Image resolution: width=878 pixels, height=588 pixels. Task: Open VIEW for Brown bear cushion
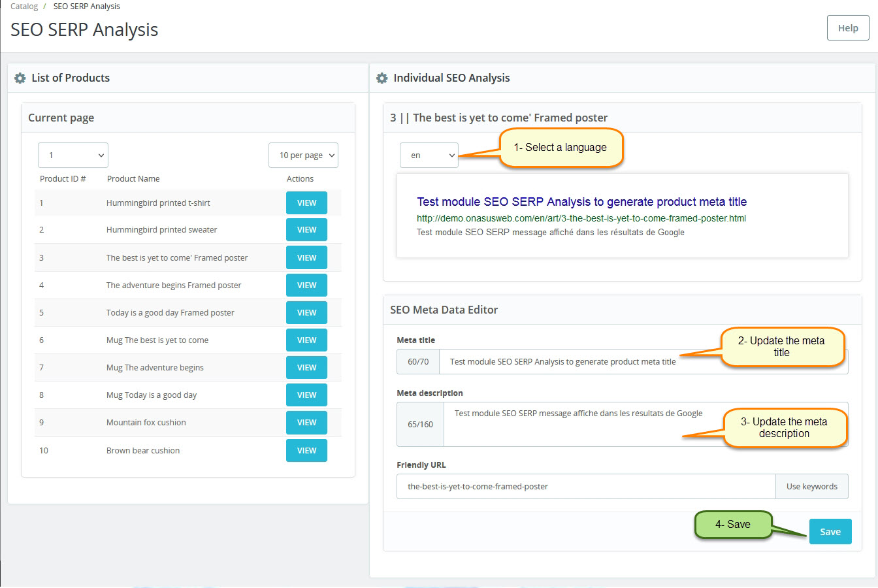pos(306,451)
